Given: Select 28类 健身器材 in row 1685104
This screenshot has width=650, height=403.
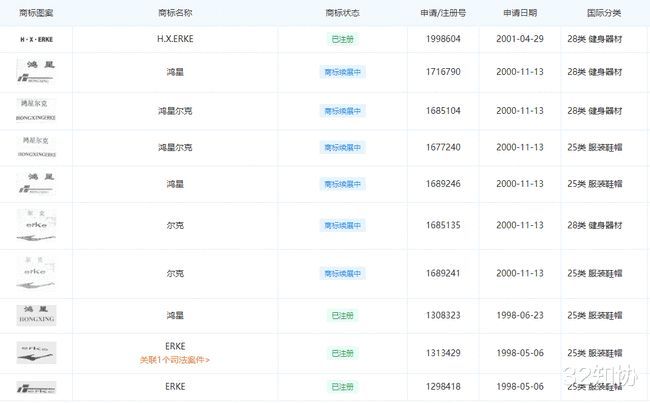Looking at the screenshot, I should coord(595,111).
